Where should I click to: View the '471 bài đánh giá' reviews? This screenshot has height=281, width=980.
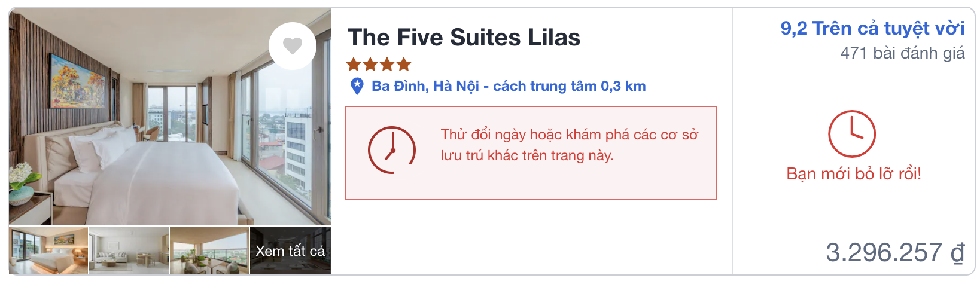(902, 53)
